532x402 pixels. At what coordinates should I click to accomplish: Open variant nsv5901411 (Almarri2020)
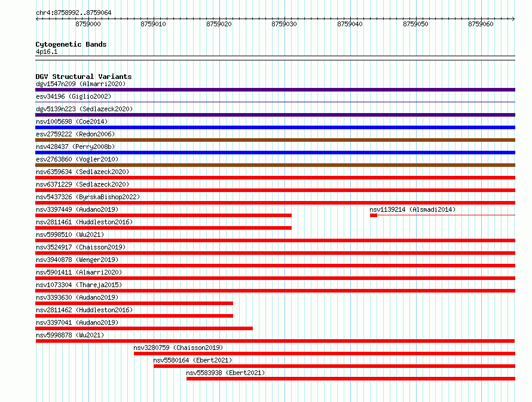[79, 272]
